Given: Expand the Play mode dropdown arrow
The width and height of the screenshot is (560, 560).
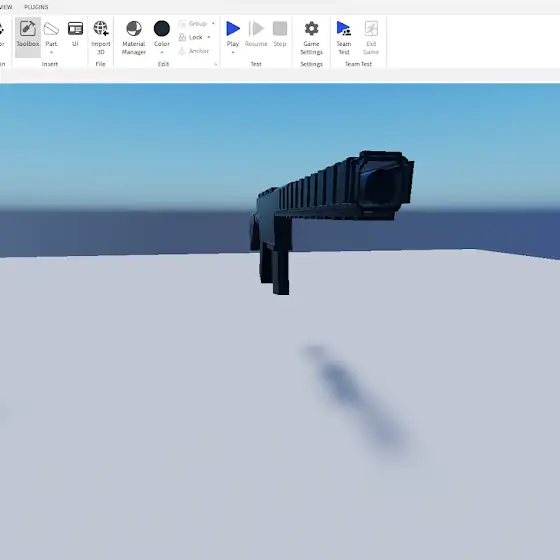Looking at the screenshot, I should (x=233, y=52).
